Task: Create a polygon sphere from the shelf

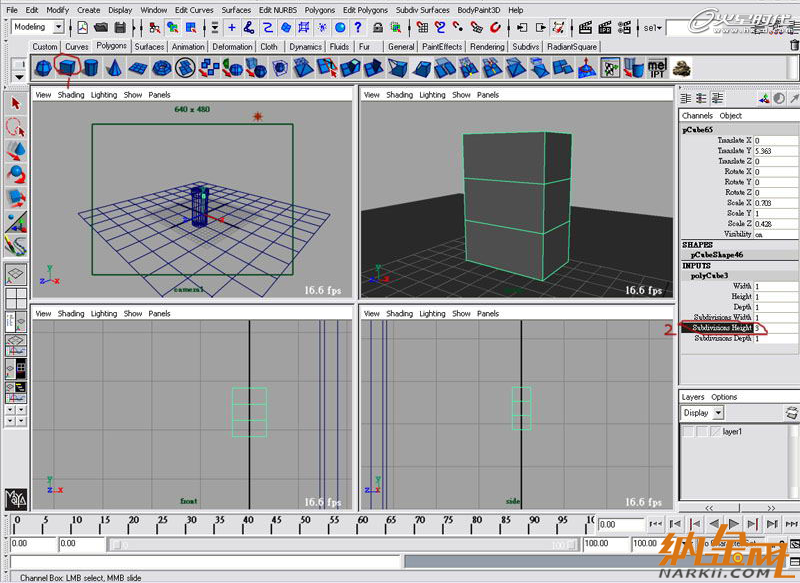Action: 44,67
